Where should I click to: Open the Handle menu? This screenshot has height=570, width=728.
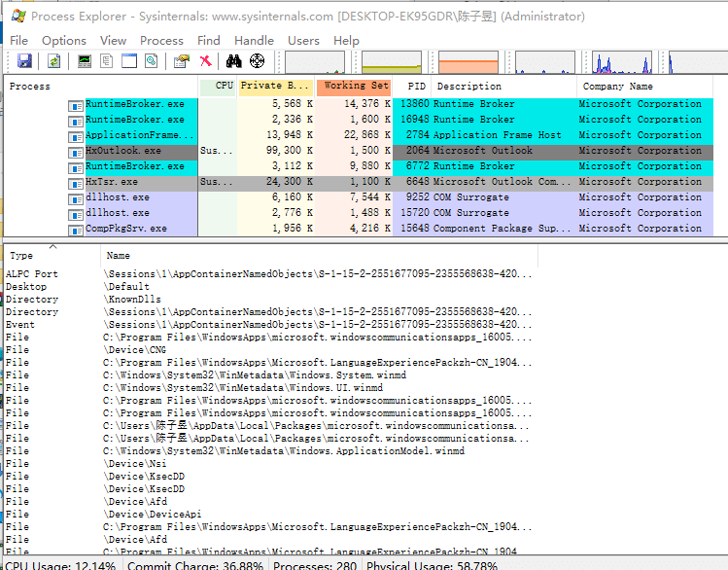pyautogui.click(x=254, y=41)
